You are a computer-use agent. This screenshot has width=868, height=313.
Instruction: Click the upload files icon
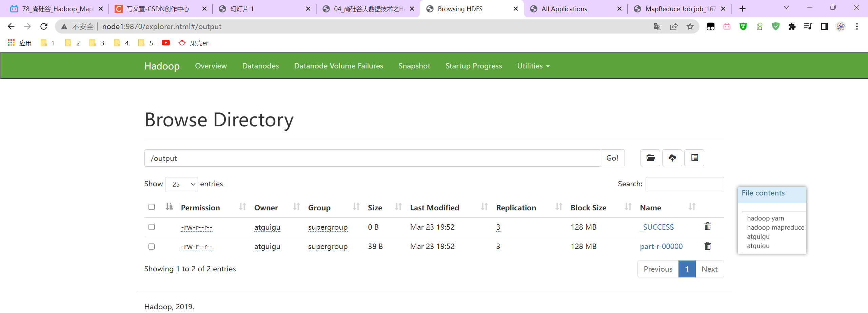tap(672, 158)
